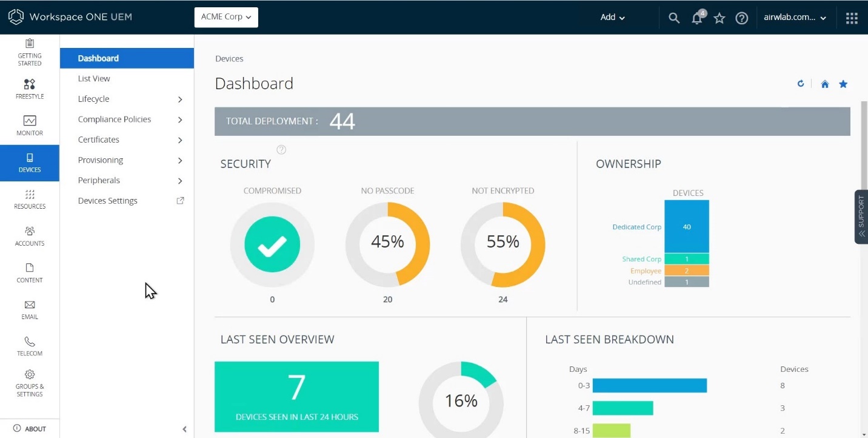Toggle the Dashboard as a favorite page

(843, 84)
